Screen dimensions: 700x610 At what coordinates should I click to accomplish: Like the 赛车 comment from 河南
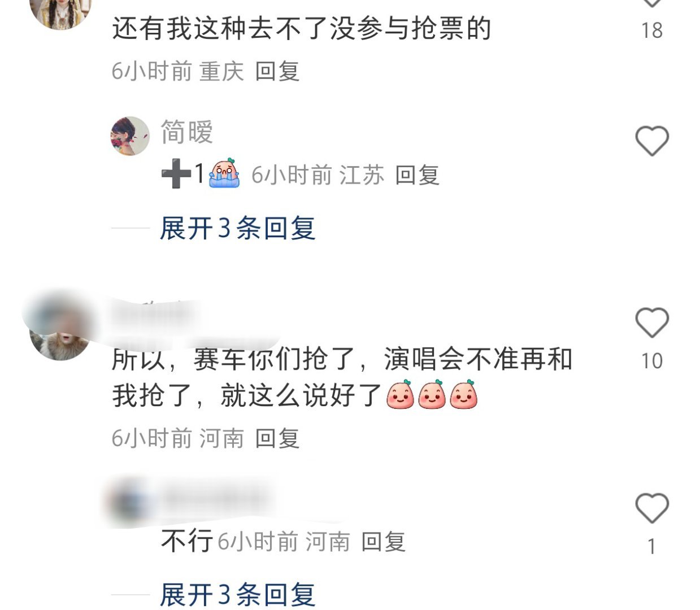pos(652,323)
